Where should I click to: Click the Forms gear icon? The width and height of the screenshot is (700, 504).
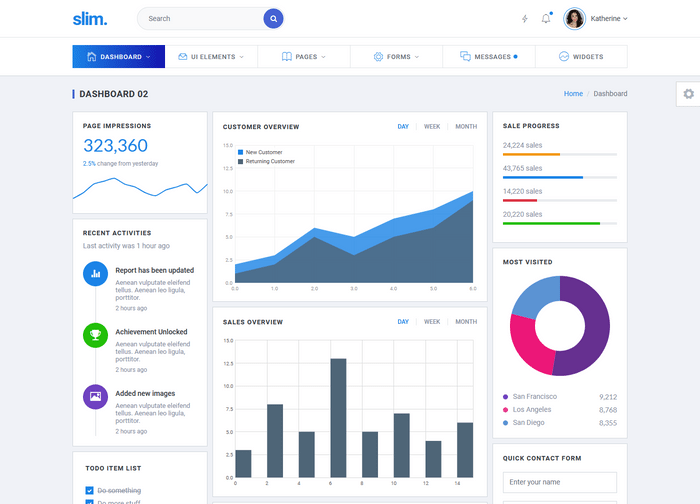(x=378, y=57)
